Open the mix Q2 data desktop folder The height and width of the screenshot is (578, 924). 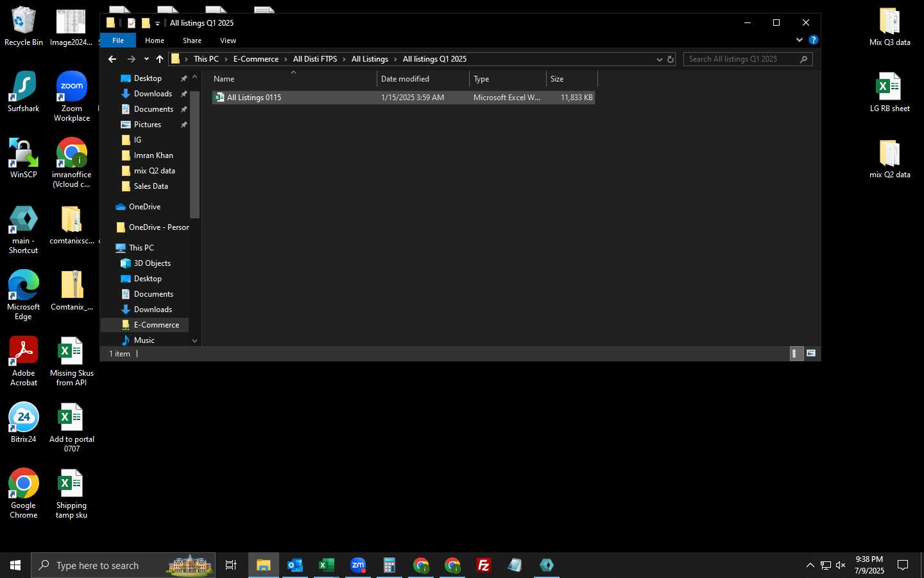[x=890, y=158]
